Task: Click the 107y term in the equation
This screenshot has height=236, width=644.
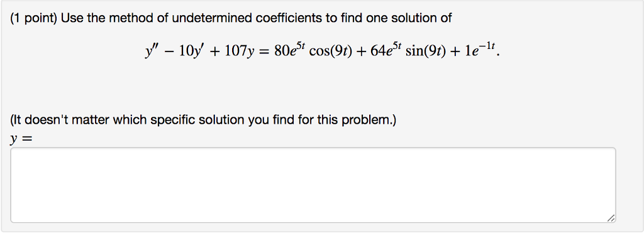Action: [x=234, y=52]
